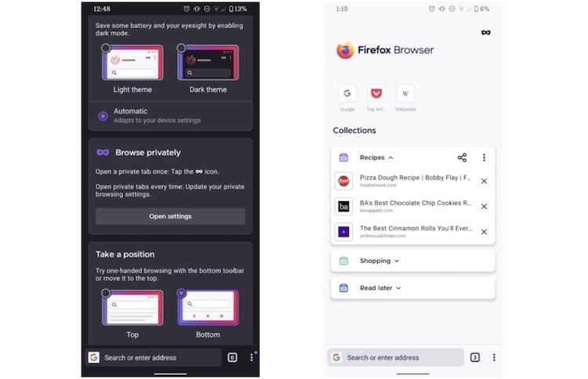The height and width of the screenshot is (379, 588).
Task: Open the tab counter showing 3 tabs
Action: click(475, 358)
